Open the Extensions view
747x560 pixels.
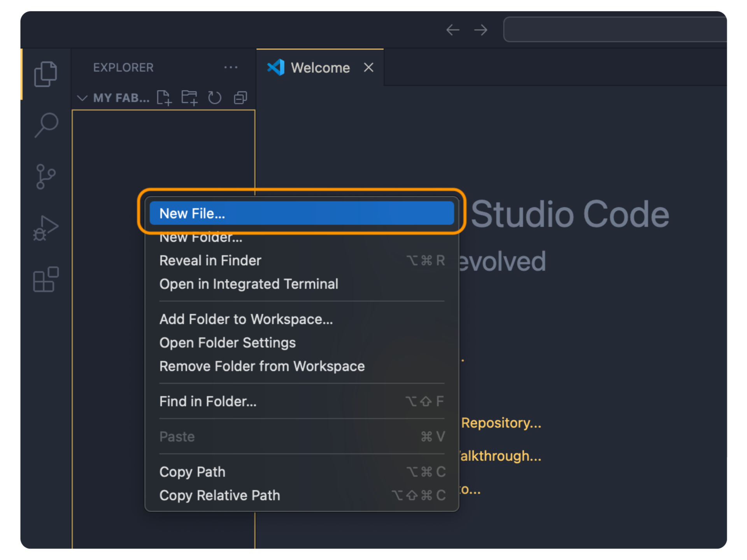point(46,279)
